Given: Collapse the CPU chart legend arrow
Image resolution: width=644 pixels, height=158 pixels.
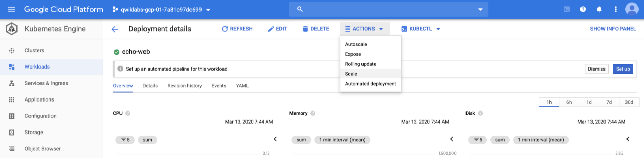Looking at the screenshot, I should point(275,139).
